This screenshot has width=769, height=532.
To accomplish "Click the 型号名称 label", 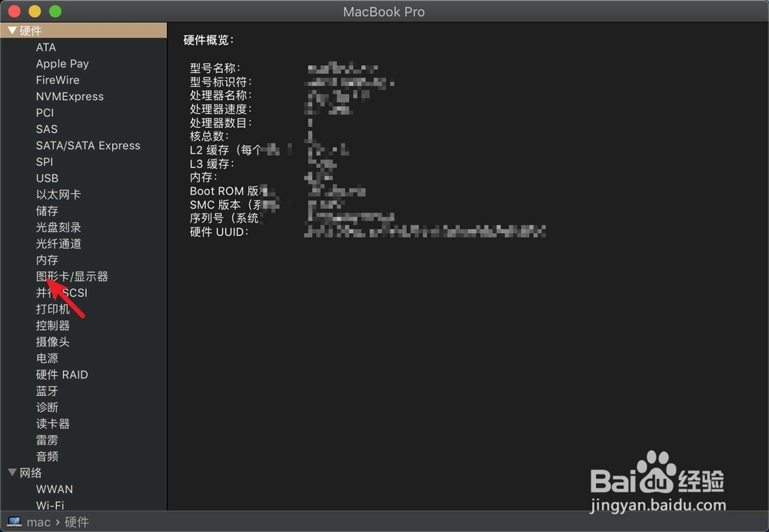I will click(x=215, y=68).
